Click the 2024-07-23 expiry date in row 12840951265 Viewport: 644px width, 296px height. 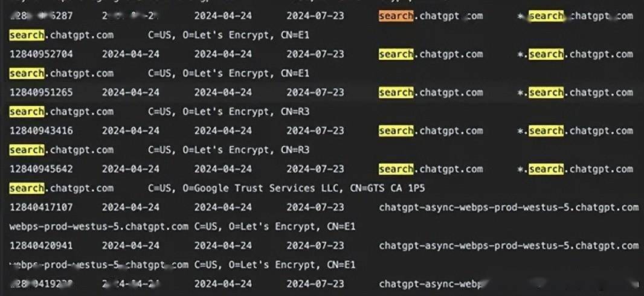click(x=315, y=92)
